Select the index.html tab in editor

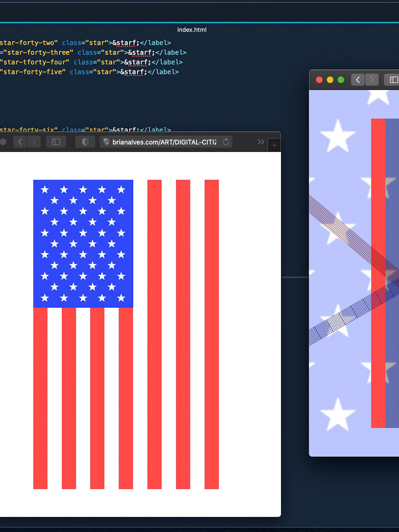192,30
